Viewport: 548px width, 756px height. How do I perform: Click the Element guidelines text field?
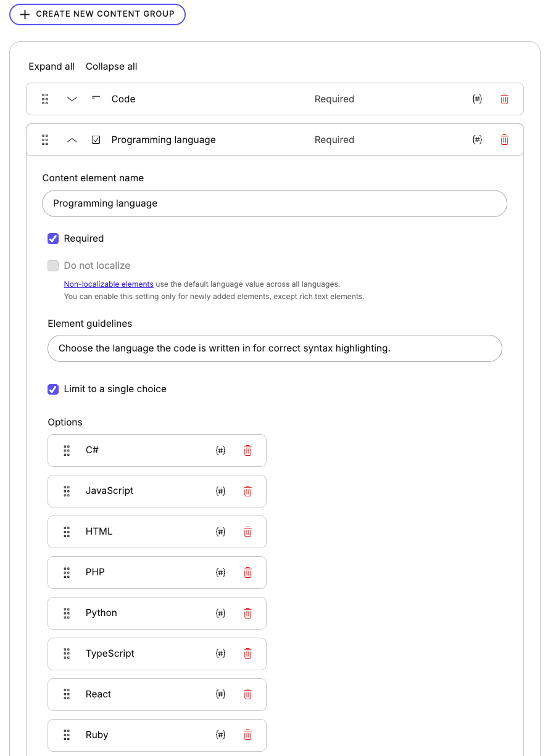pos(274,348)
